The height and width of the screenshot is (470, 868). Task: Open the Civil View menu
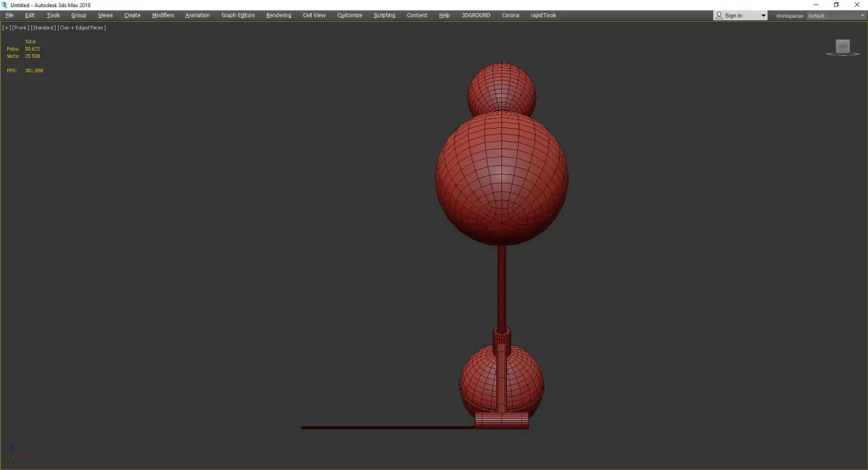click(314, 15)
